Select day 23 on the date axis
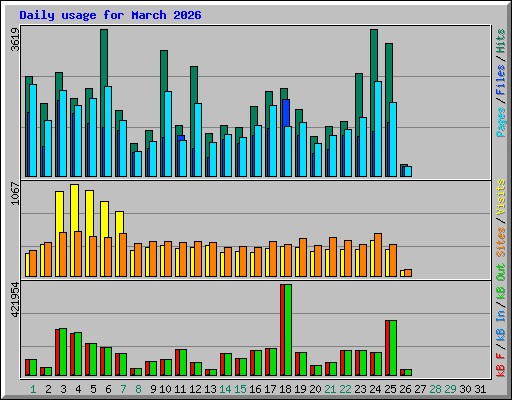 coord(360,389)
